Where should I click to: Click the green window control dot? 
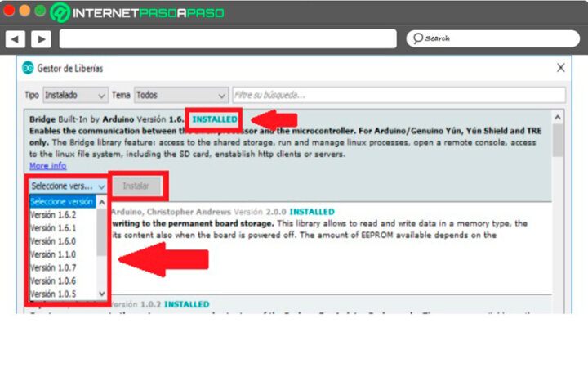click(39, 11)
